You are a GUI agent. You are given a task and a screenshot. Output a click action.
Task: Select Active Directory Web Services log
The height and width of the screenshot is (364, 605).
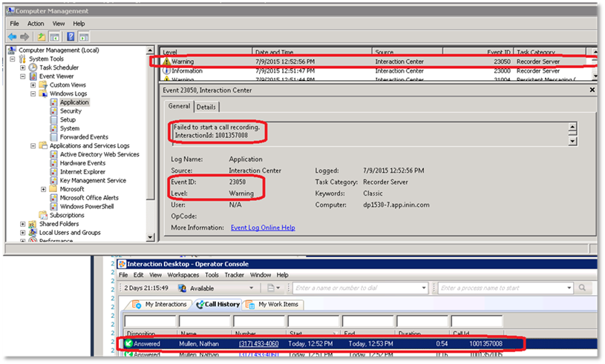coord(99,154)
